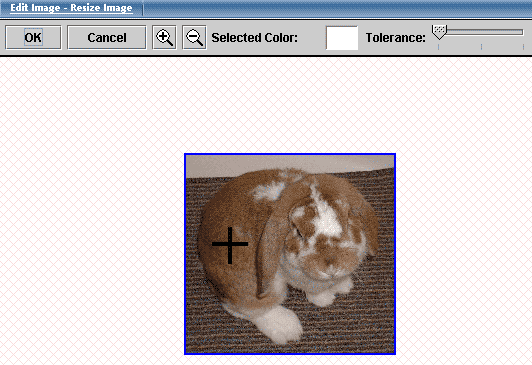Viewport: 532px width, 365px height.
Task: Select the Edit Image - Resize Image title tab
Action: click(71, 7)
